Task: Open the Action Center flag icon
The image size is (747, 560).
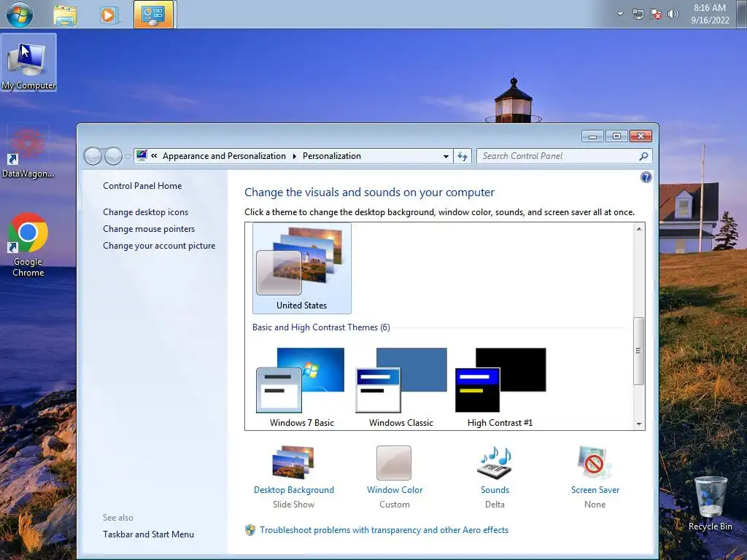Action: pos(656,14)
